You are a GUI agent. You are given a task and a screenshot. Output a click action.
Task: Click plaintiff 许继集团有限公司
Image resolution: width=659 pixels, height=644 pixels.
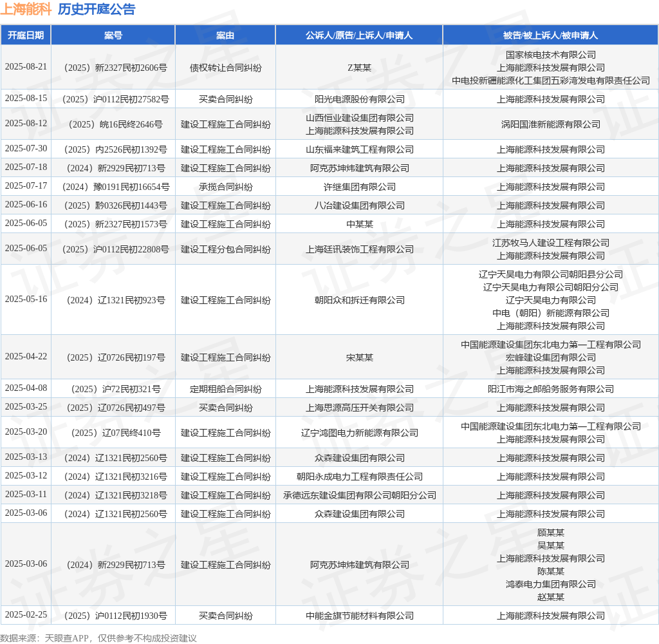359,187
